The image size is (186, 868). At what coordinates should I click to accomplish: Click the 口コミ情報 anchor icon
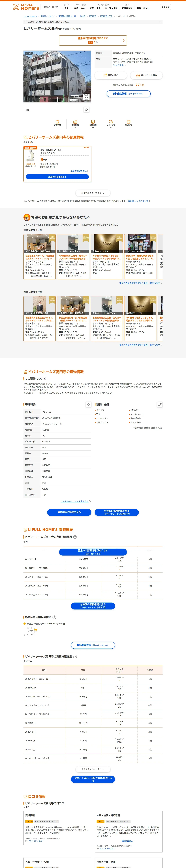click(111, 122)
